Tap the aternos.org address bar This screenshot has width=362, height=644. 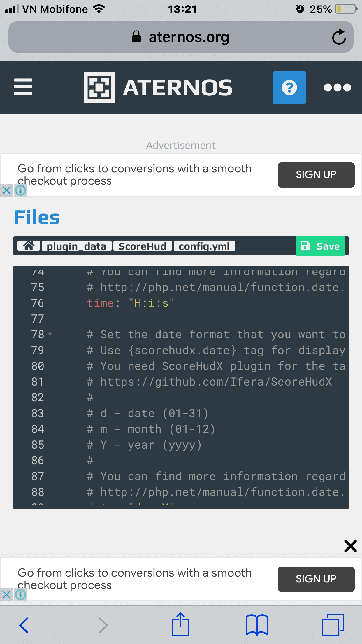[181, 37]
